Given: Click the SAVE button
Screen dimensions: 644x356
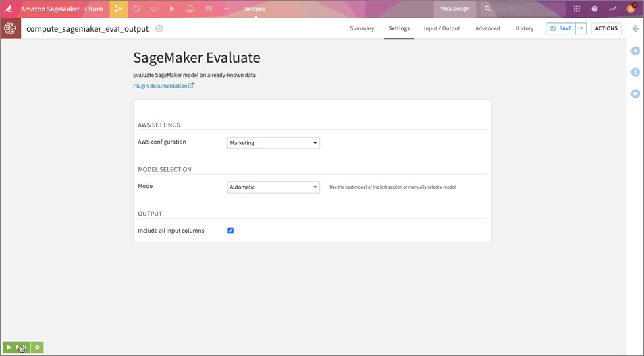Looking at the screenshot, I should (x=561, y=28).
